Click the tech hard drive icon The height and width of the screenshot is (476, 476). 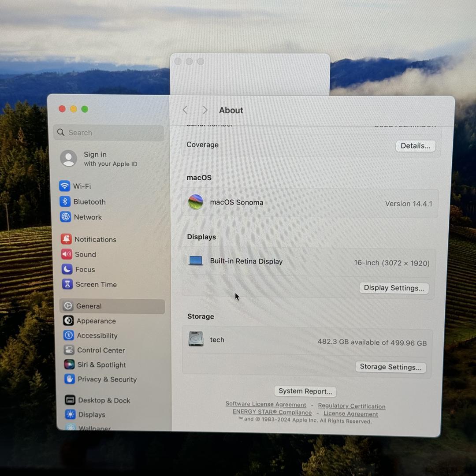[196, 339]
